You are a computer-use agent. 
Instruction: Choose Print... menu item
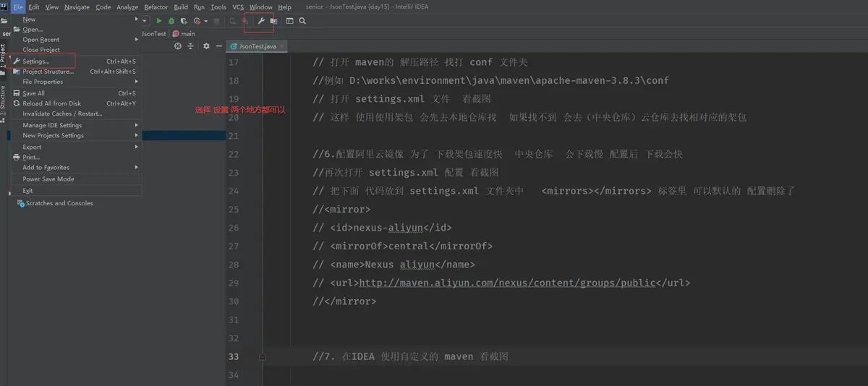75,157
